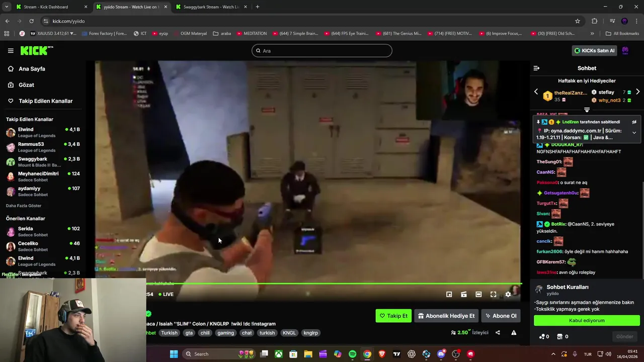The height and width of the screenshot is (362, 644).
Task: Click the video progress bar
Action: (x=334, y=284)
